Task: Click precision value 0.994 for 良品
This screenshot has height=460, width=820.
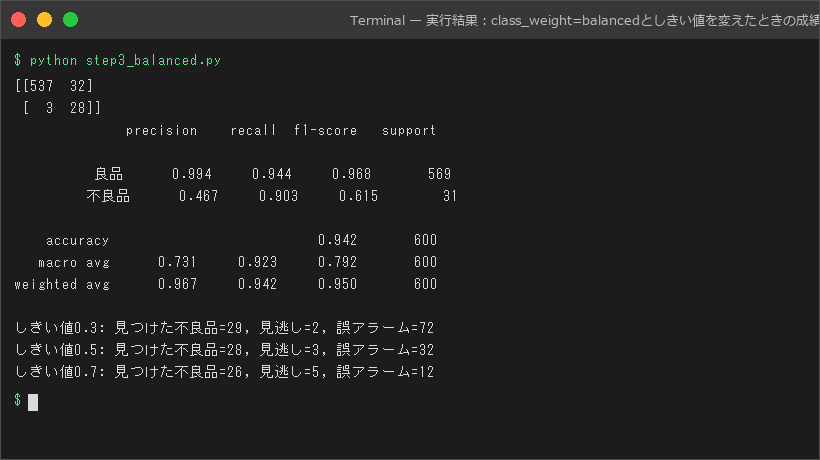Action: pos(192,174)
